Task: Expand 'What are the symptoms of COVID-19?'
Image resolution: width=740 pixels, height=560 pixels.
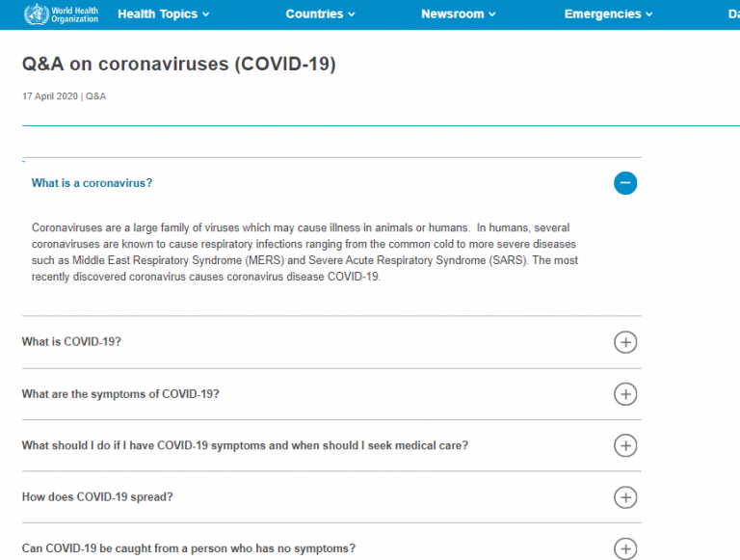Action: pyautogui.click(x=120, y=394)
